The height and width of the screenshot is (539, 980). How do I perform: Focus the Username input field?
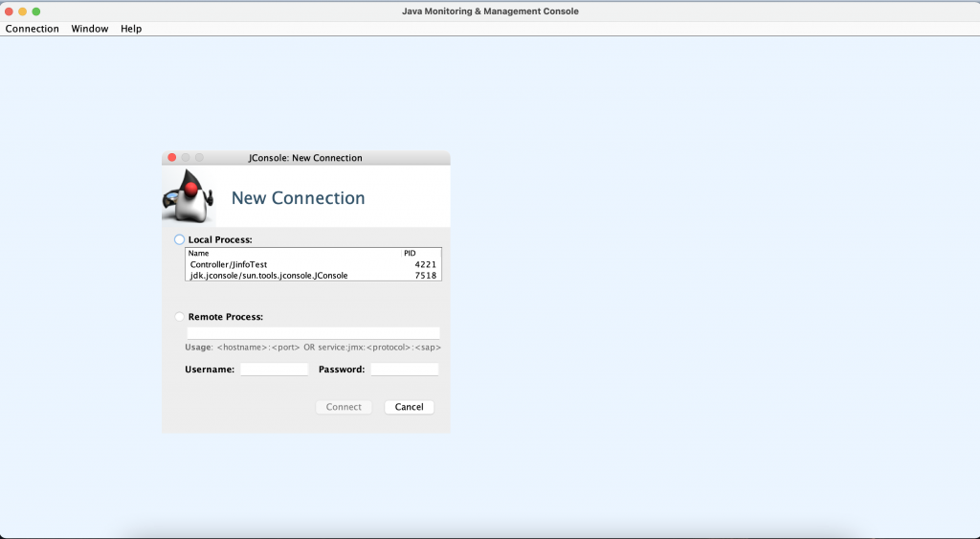pyautogui.click(x=275, y=370)
